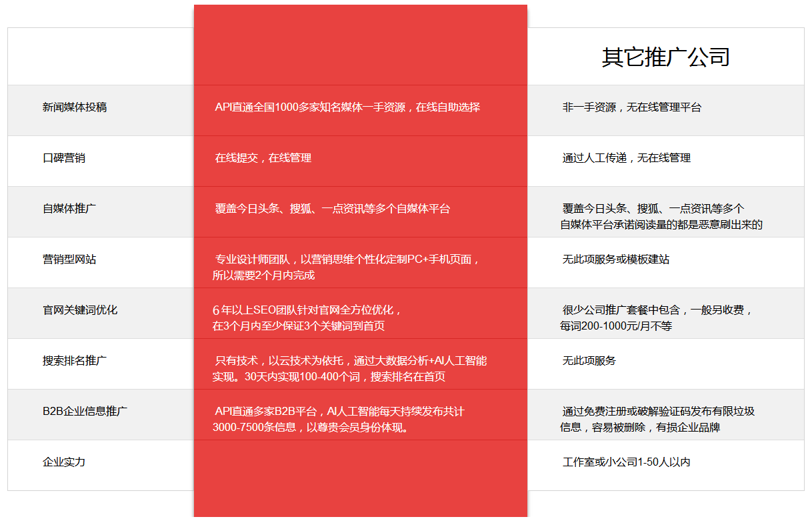This screenshot has height=527, width=812.
Task: Select the B2B企业信息推广 row label
Action: pyautogui.click(x=85, y=412)
